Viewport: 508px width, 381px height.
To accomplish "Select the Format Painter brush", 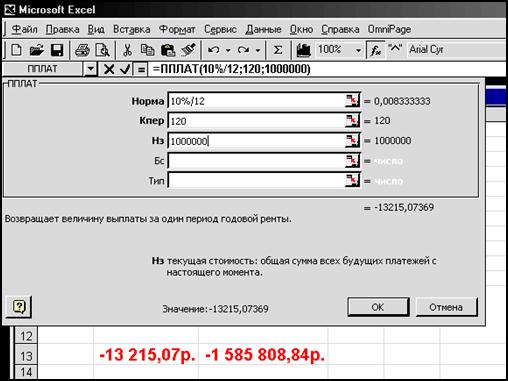I will click(189, 50).
